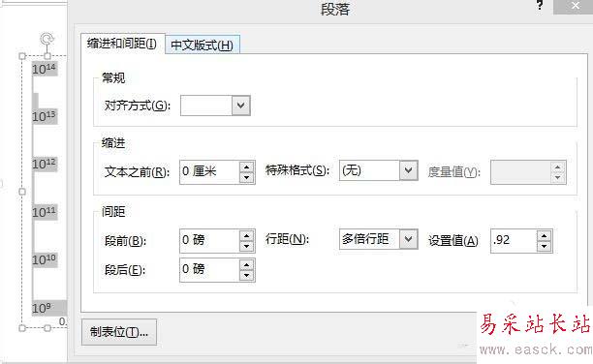593x364 pixels.
Task: Open the 制表位 tab stops button
Action: (x=119, y=332)
